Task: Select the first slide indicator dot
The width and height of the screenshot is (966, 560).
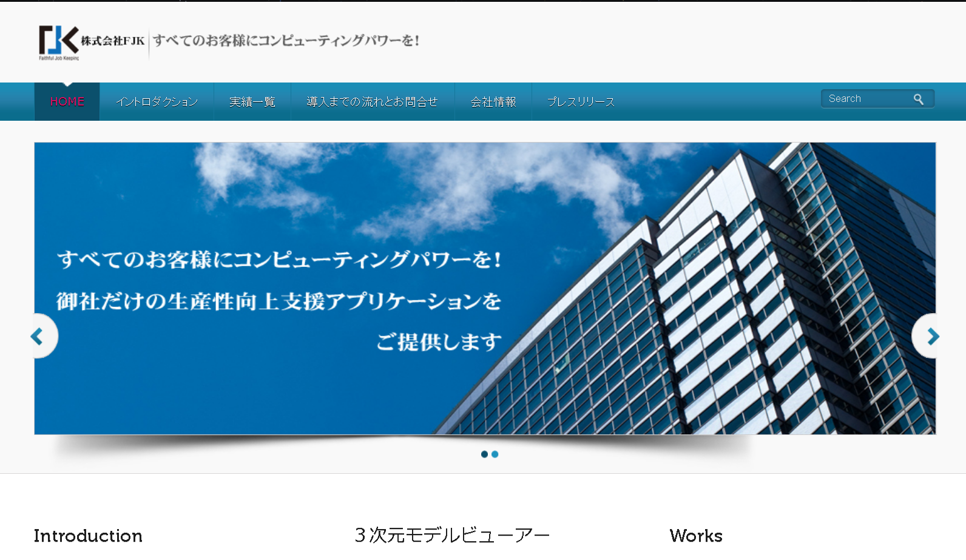Action: pyautogui.click(x=484, y=454)
